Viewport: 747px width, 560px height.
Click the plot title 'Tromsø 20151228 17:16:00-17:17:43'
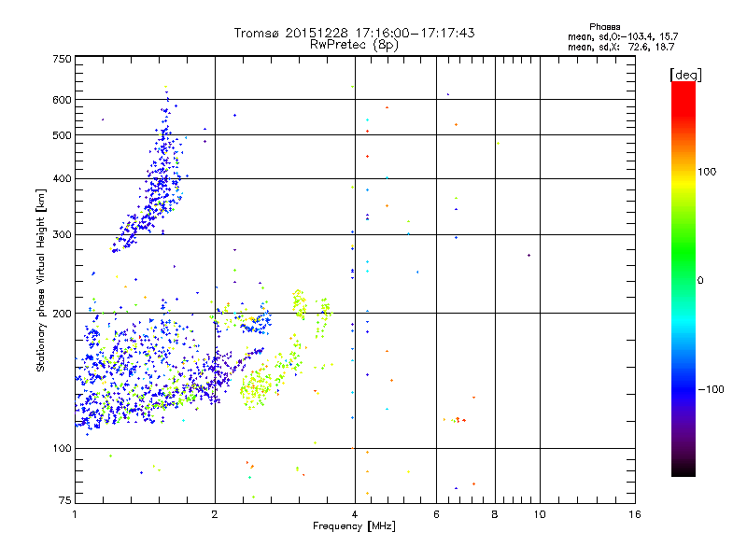(354, 33)
